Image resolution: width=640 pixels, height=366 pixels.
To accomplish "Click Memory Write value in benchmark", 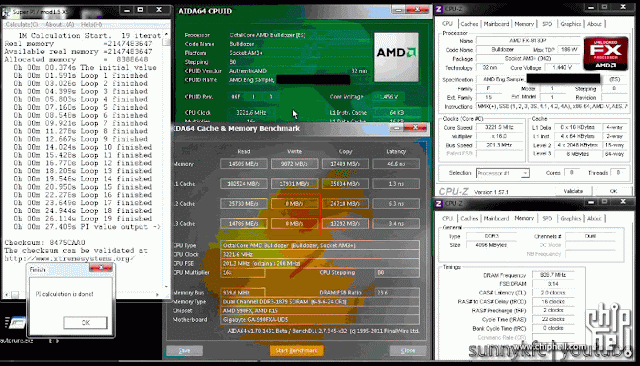I will tap(294, 164).
